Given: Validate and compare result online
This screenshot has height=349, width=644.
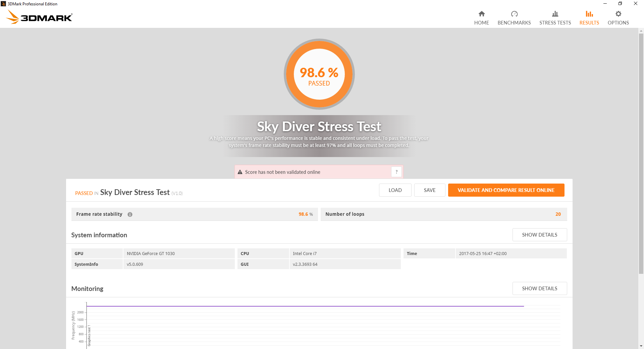Looking at the screenshot, I should (506, 190).
